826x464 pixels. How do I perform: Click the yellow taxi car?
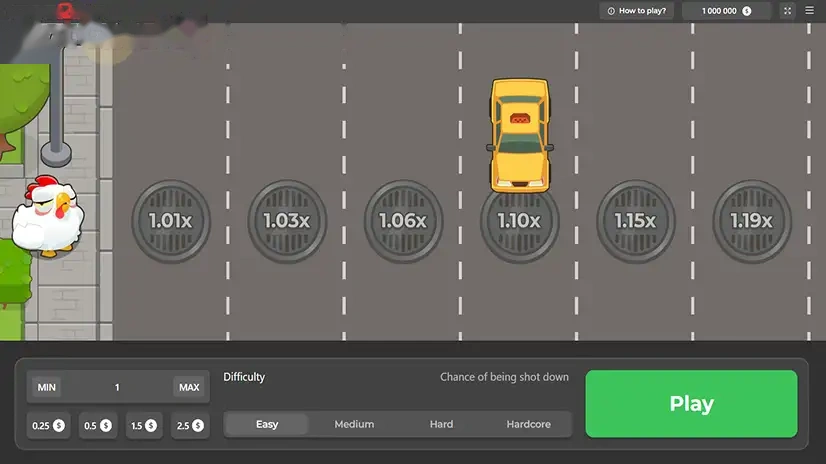click(x=520, y=135)
